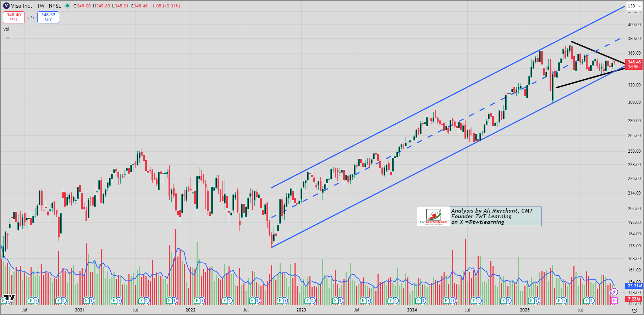Viewport: 644px width, 315px height.
Task: Open the TradingView logo at bottom left
Action: pyautogui.click(x=10, y=298)
